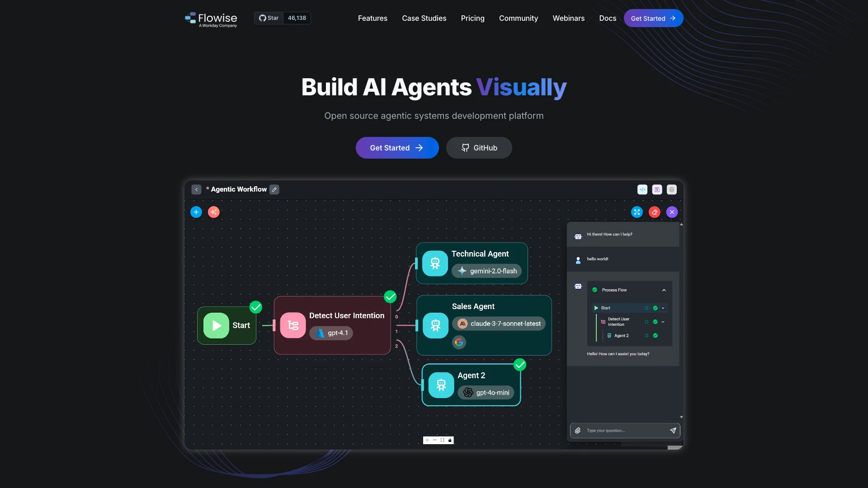
Task: Open the Pricing menu item
Action: pos(472,18)
